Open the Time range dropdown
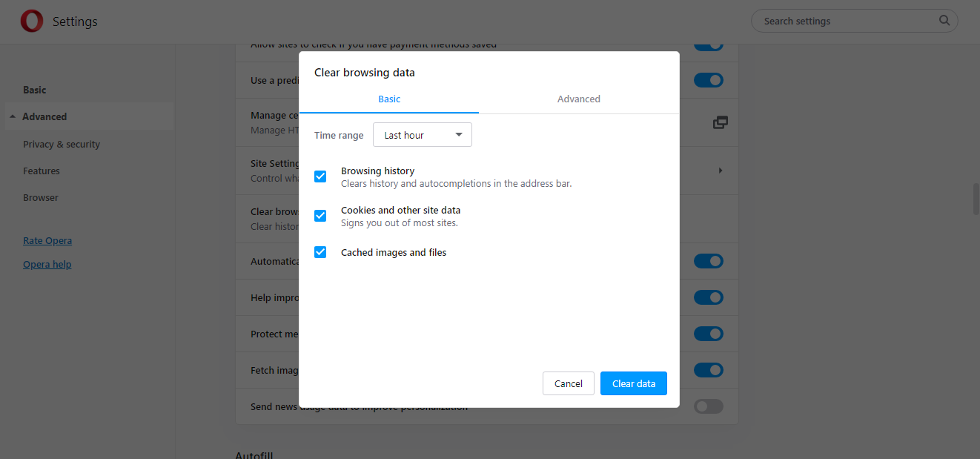Screen dimensions: 980x459 (x=422, y=135)
